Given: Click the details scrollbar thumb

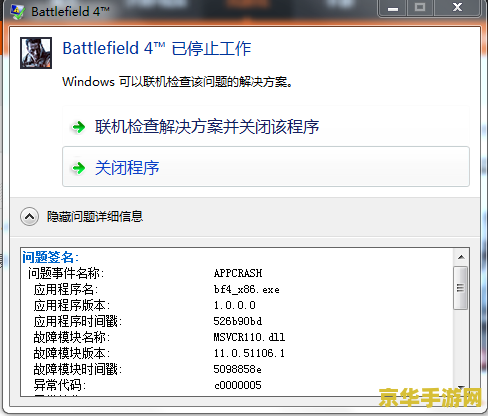Looking at the screenshot, I should click(x=461, y=288).
